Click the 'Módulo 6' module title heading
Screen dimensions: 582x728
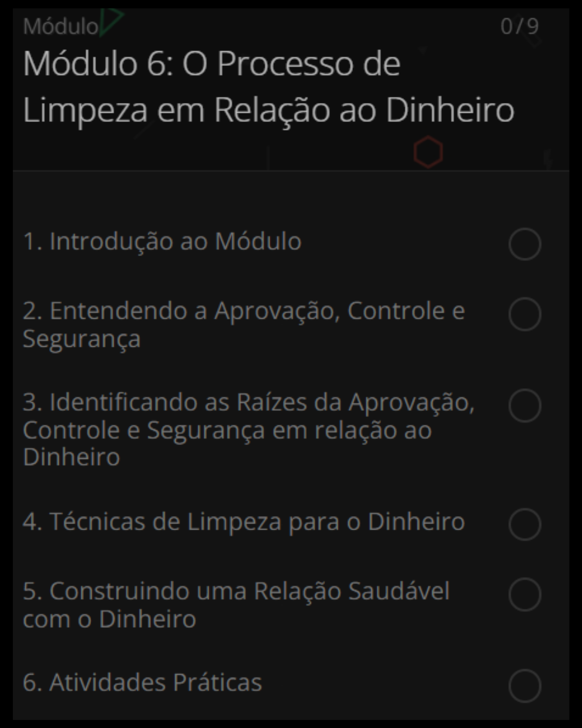(268, 86)
